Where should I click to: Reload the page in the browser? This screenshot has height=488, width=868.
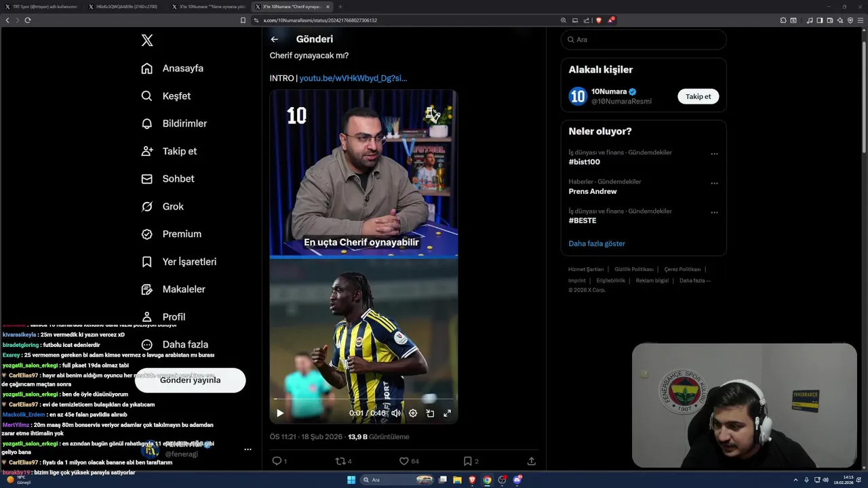(x=27, y=20)
